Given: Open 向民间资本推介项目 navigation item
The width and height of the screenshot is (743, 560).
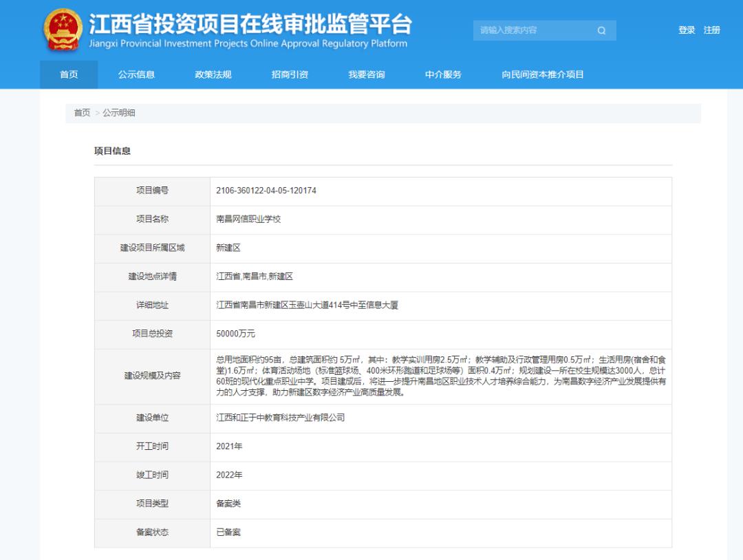Looking at the screenshot, I should tap(542, 75).
